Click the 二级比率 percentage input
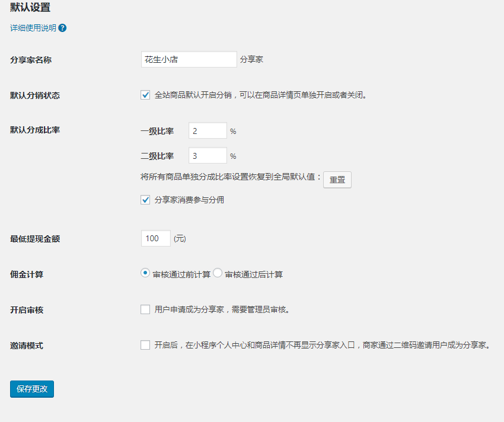Screen dimensions: 504x422 pos(208,156)
